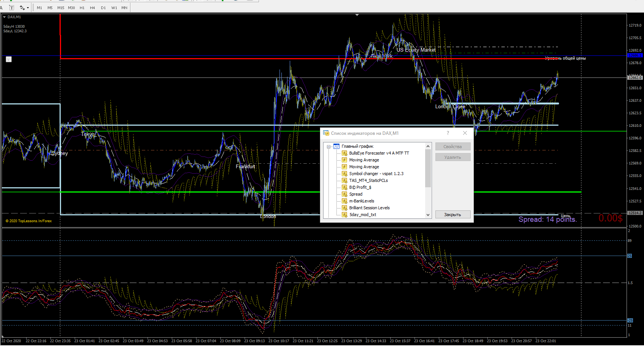644x346 pixels.
Task: Expand the DAX,M1 chart title triangle
Action: [5, 17]
